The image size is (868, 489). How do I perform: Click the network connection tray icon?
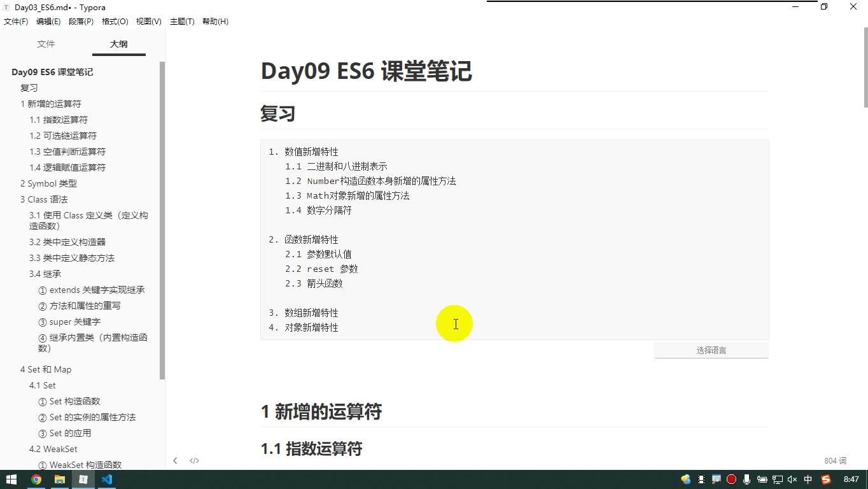coord(778,479)
